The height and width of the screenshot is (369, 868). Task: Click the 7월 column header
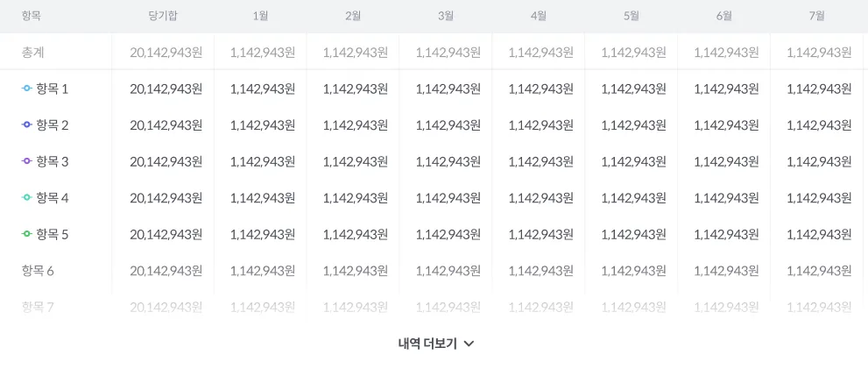817,16
